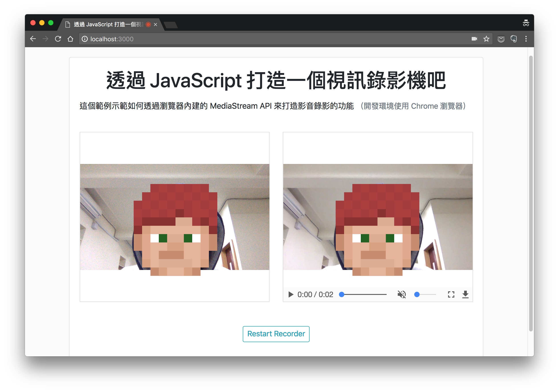Seek the video progress slider
This screenshot has width=559, height=392.
pyautogui.click(x=363, y=294)
